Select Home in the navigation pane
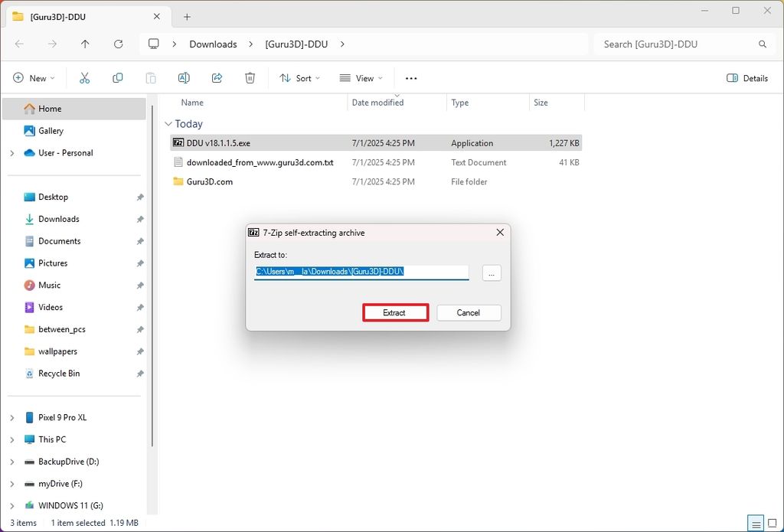The width and height of the screenshot is (784, 532). 74,109
